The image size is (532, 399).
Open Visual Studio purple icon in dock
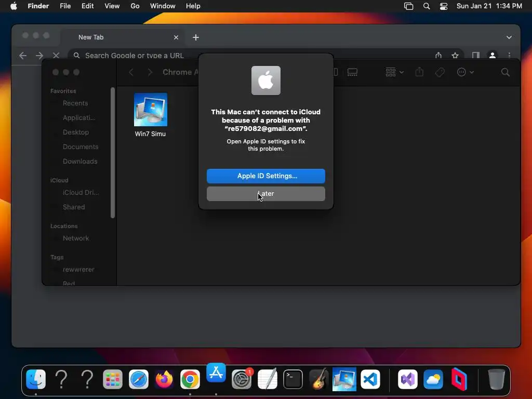407,379
